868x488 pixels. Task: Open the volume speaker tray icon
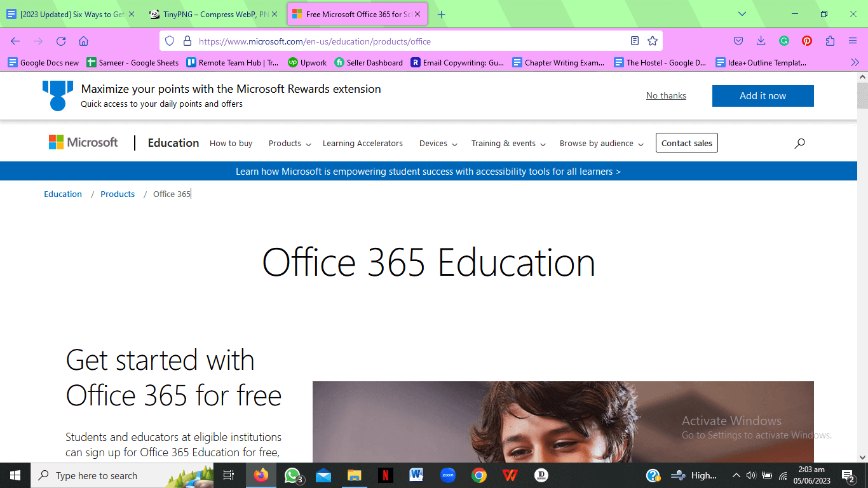tap(751, 475)
